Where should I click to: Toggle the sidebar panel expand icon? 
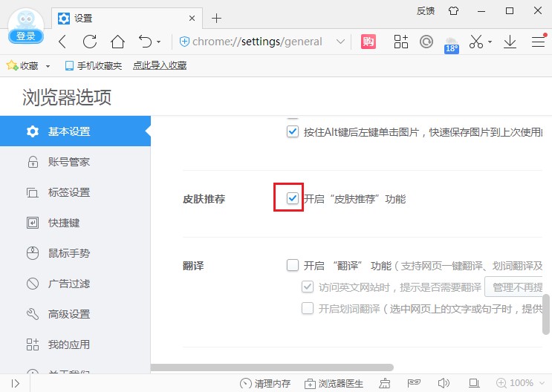pos(15,383)
